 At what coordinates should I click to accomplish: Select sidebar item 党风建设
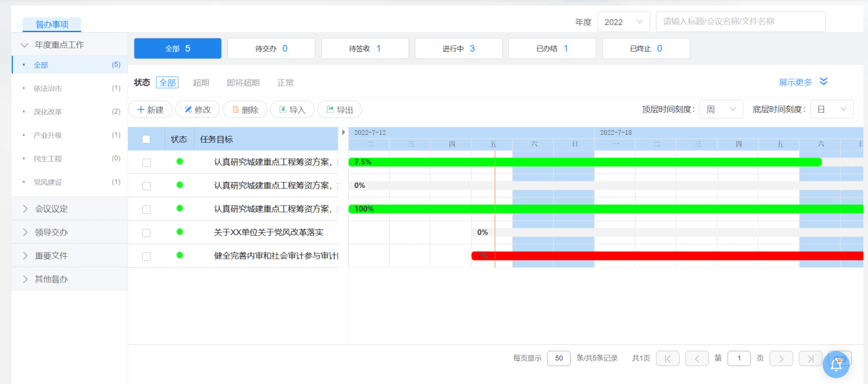[x=69, y=181]
